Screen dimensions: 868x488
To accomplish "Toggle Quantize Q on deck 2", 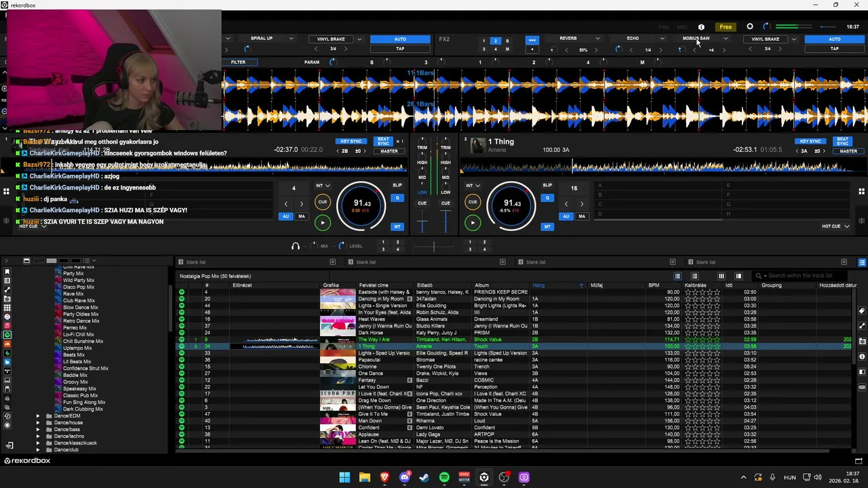I will [x=547, y=198].
